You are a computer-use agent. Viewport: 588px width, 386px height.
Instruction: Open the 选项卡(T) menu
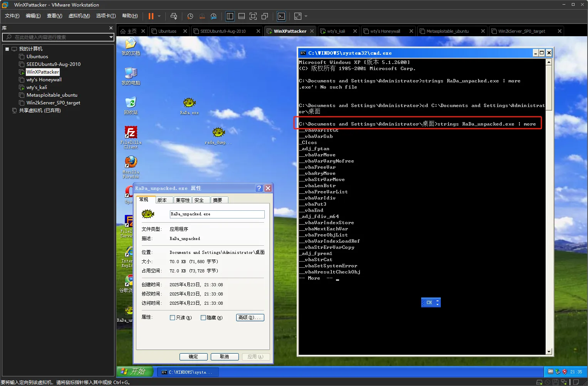click(106, 16)
